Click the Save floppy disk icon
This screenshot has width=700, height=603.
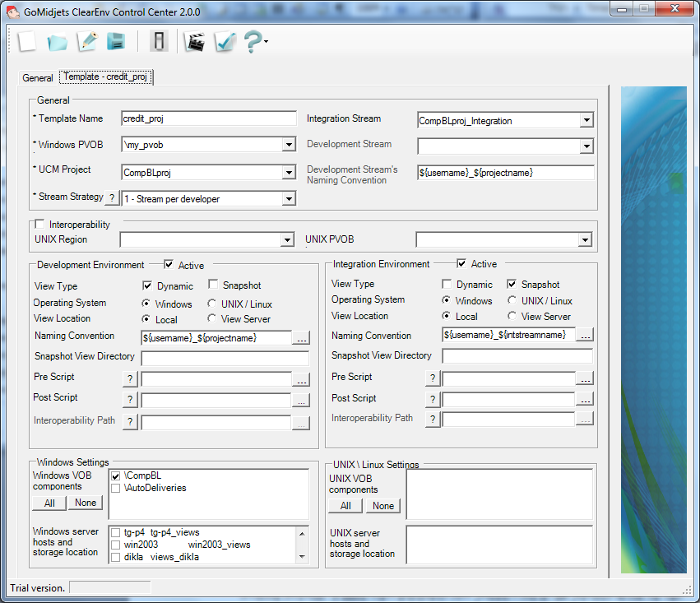pos(116,41)
